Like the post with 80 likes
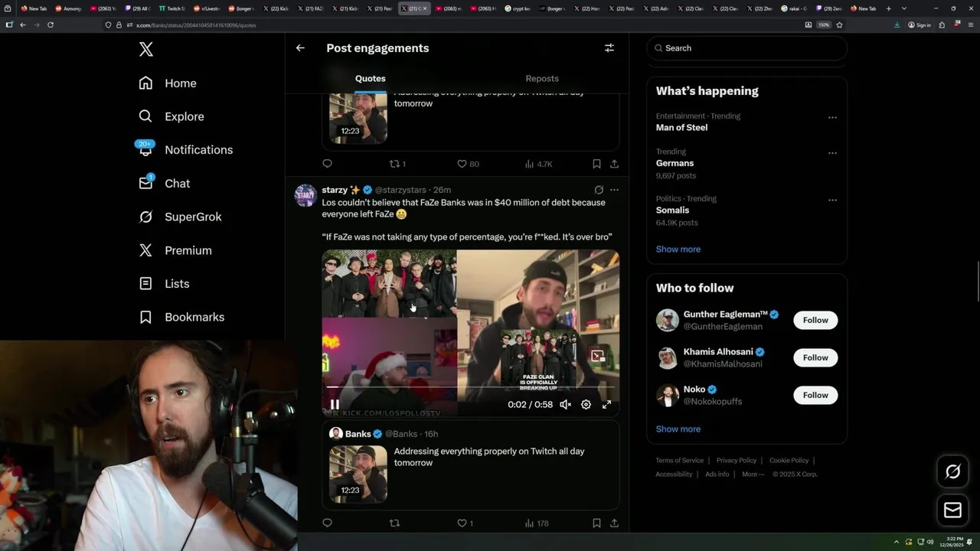The height and width of the screenshot is (551, 980). (468, 164)
